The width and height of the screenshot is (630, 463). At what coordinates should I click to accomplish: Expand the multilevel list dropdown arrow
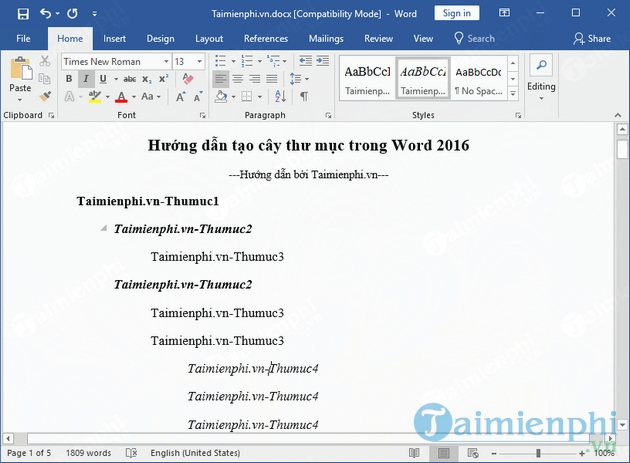[x=284, y=61]
